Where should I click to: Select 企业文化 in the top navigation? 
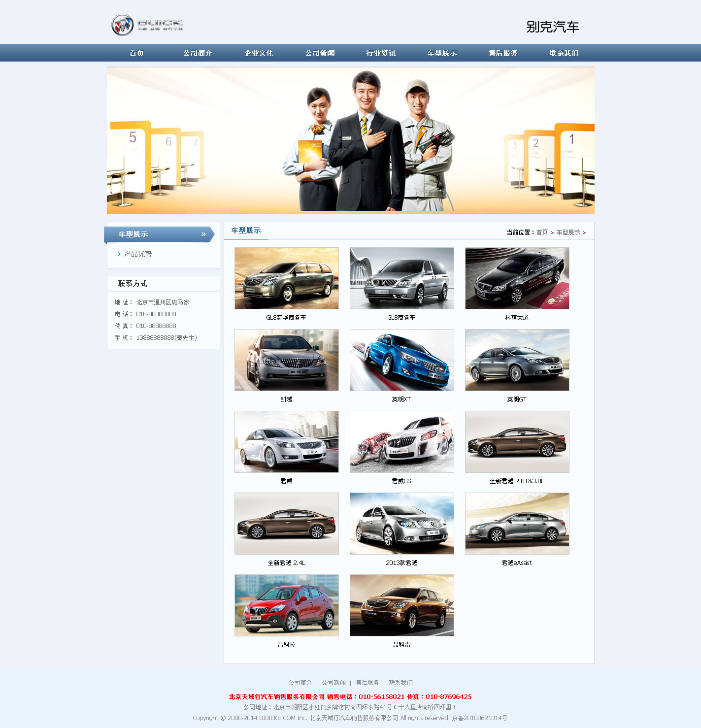259,53
